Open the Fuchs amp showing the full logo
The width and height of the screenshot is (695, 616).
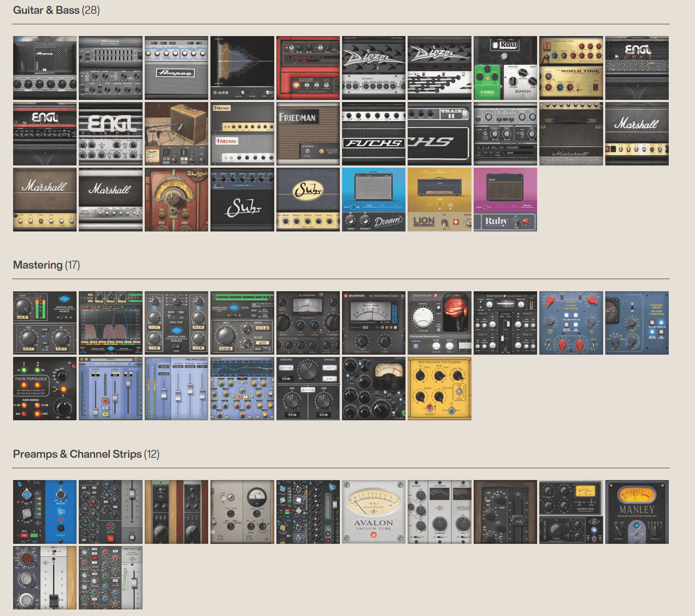(x=374, y=134)
